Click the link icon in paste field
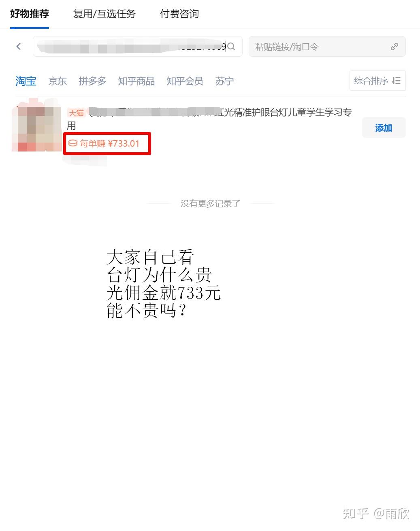Screen dimensions: 420x531 pos(394,47)
